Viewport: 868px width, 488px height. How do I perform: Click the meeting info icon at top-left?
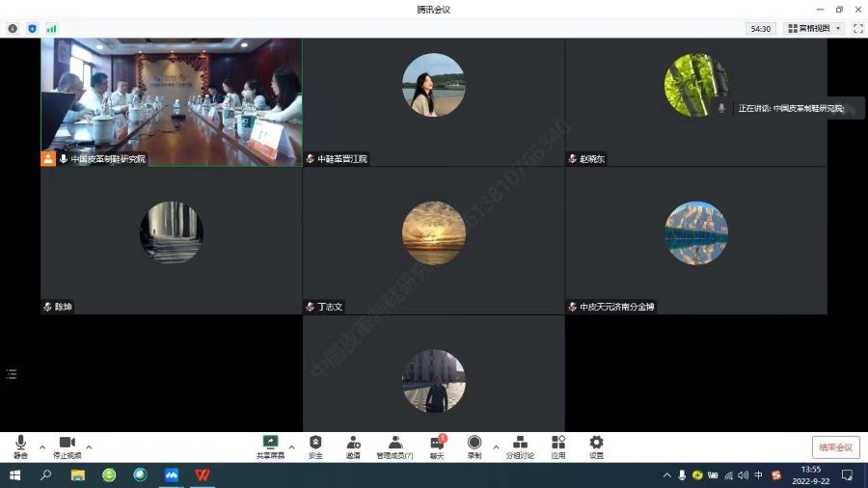tap(13, 29)
